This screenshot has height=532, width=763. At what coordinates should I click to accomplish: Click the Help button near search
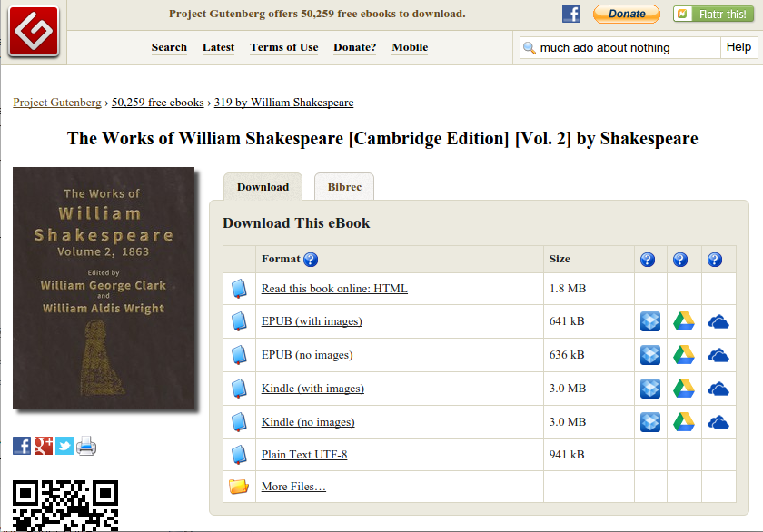[738, 47]
